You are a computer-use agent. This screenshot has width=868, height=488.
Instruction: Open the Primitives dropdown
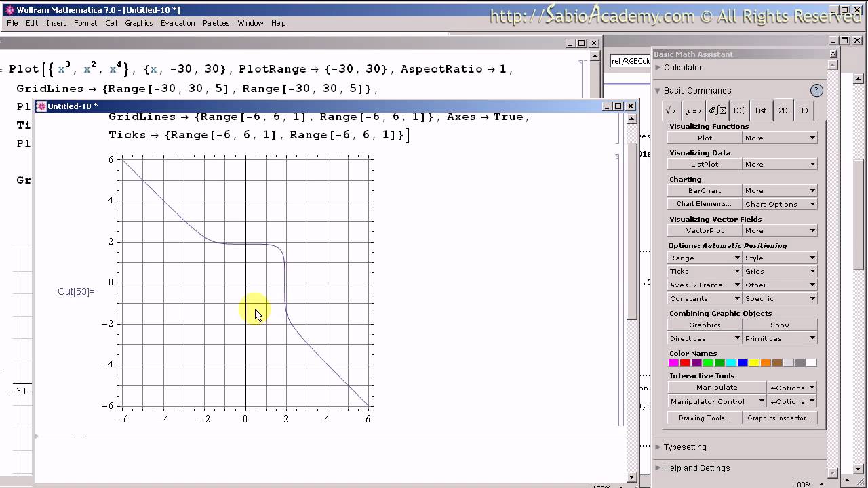pos(780,338)
